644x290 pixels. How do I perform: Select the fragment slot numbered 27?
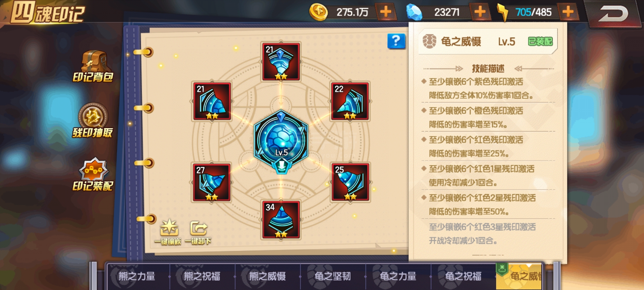click(211, 182)
